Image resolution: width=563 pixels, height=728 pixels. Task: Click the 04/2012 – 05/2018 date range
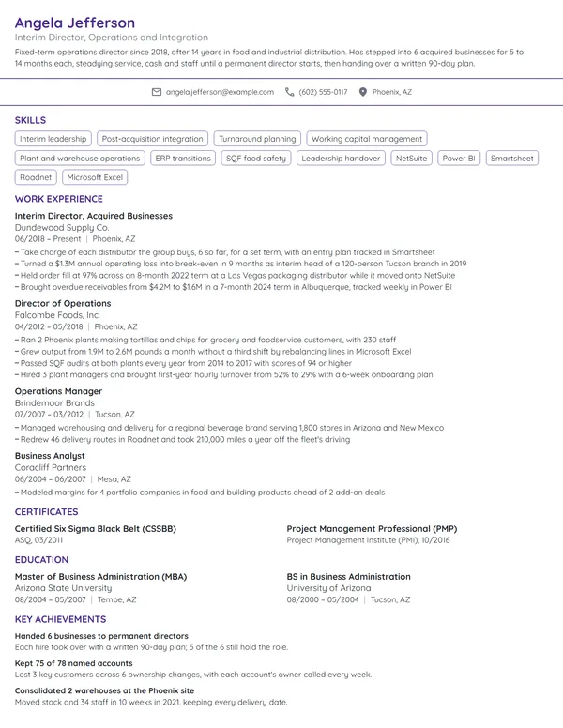click(49, 326)
